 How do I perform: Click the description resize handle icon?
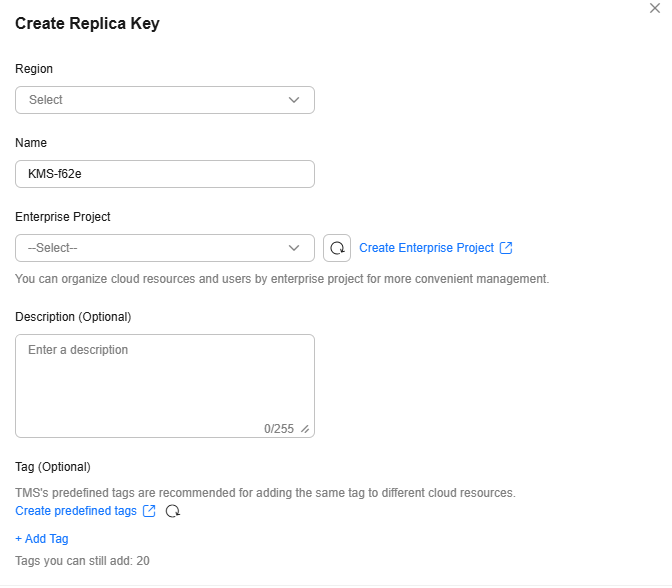click(305, 429)
